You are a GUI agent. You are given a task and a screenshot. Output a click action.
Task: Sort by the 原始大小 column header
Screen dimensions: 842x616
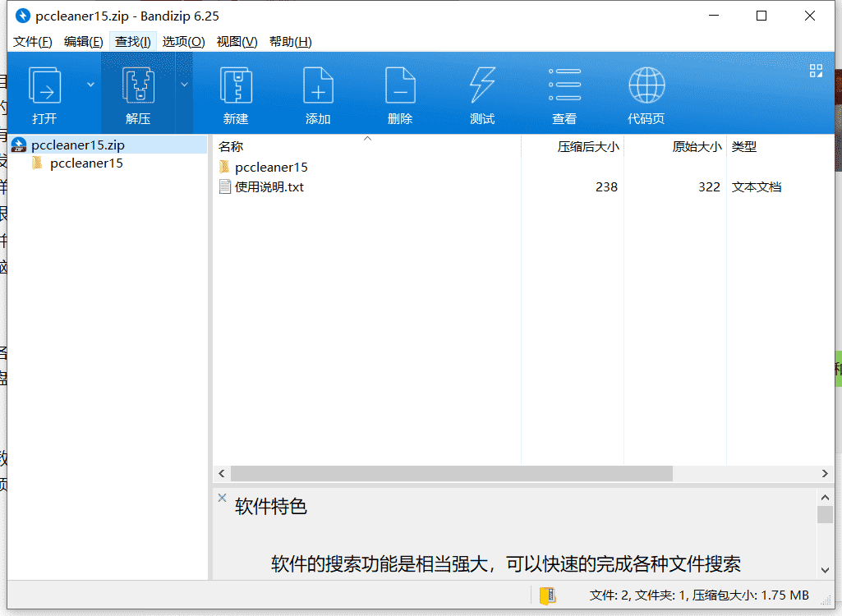click(x=675, y=146)
